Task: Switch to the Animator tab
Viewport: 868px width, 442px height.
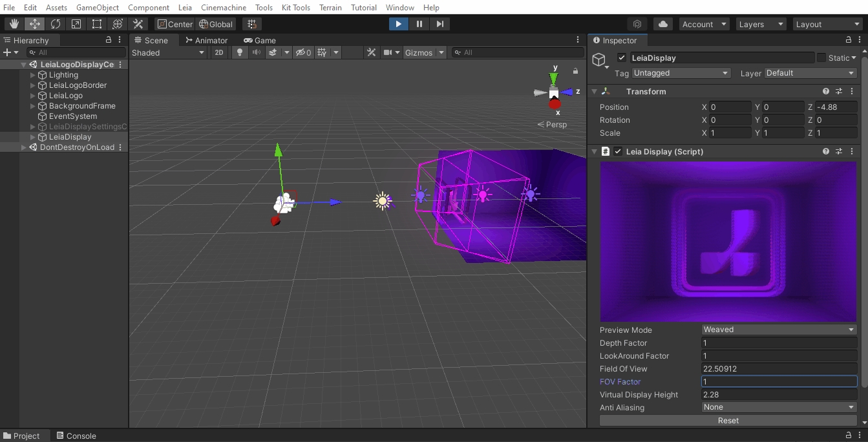Action: click(x=206, y=40)
